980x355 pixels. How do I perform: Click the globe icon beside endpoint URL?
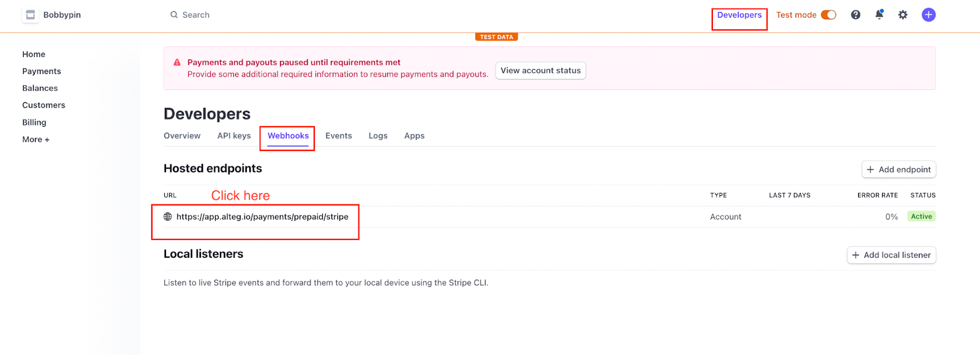click(x=168, y=217)
